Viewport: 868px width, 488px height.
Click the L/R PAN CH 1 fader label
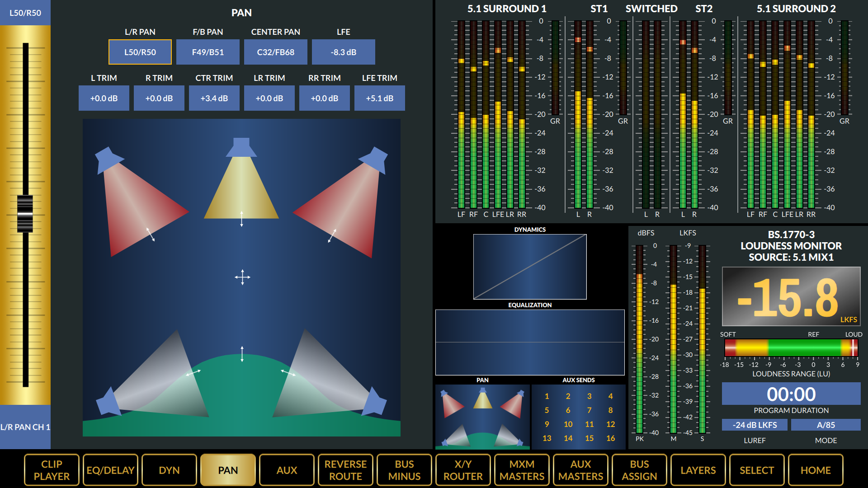coord(25,427)
